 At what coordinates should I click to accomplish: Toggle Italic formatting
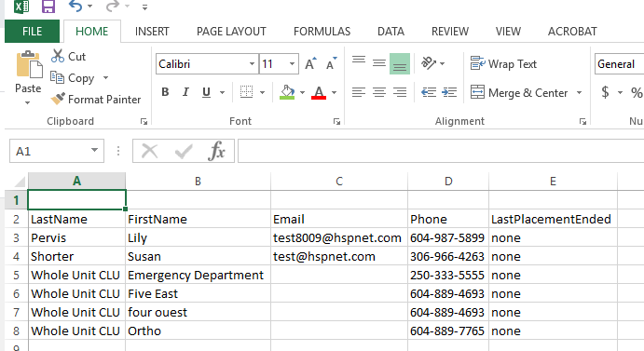pos(185,92)
